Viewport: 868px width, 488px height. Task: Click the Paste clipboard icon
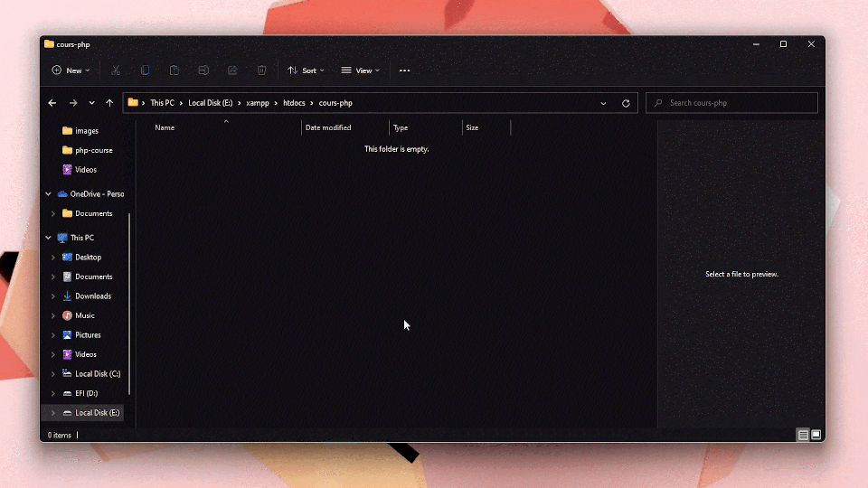(175, 70)
